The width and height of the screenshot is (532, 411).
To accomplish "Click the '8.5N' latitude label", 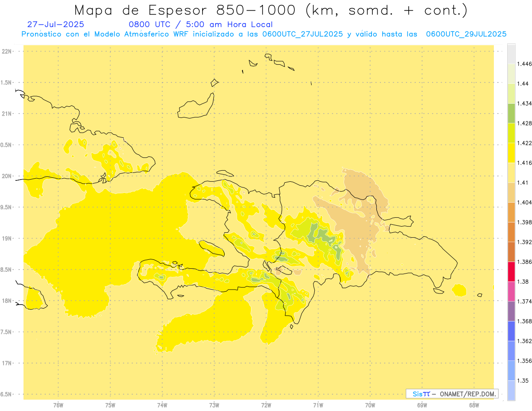I will [7, 270].
